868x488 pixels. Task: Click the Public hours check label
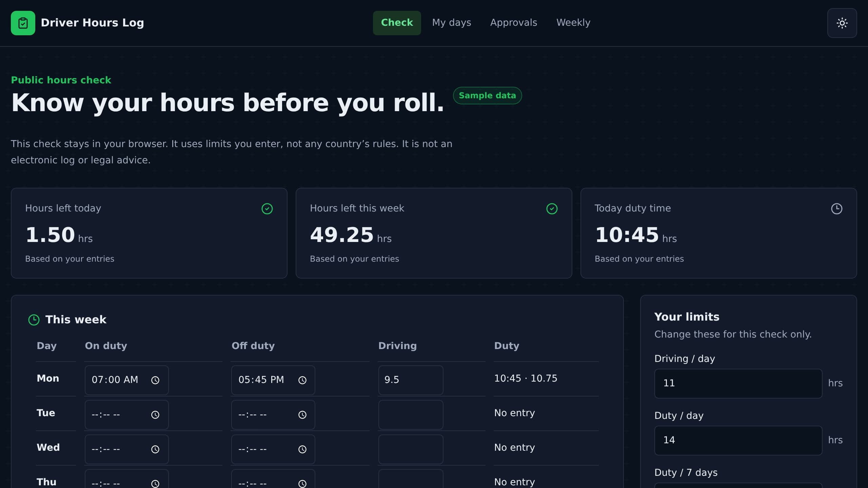coord(61,80)
